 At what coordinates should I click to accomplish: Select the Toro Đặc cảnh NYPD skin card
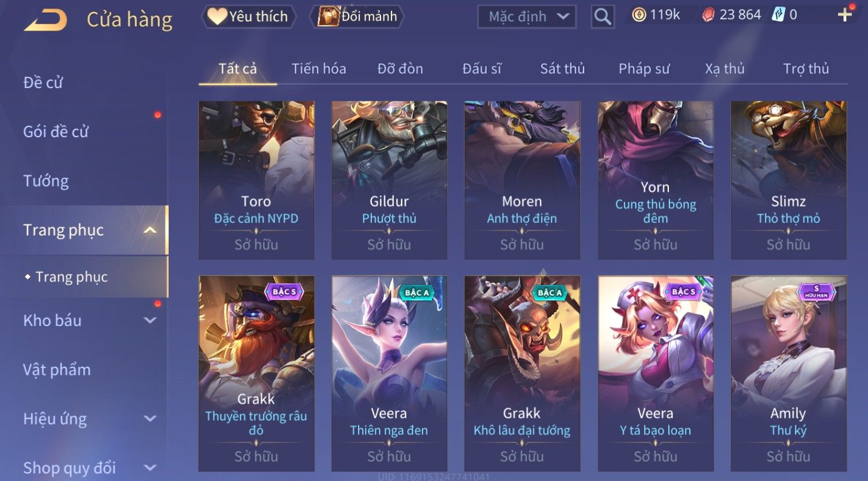coord(256,180)
